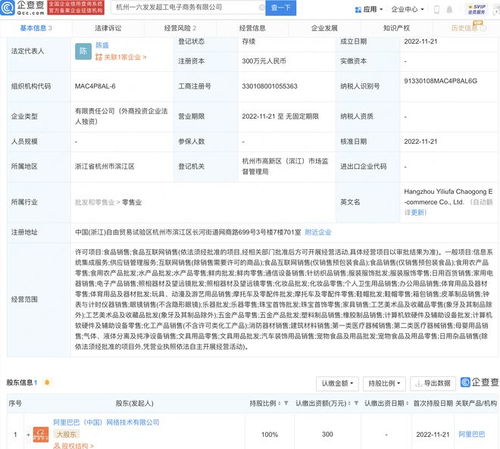Open the 阿里巴巴（中国）网络技术有限公司 shareholder link
This screenshot has width=500, height=449.
(106, 422)
